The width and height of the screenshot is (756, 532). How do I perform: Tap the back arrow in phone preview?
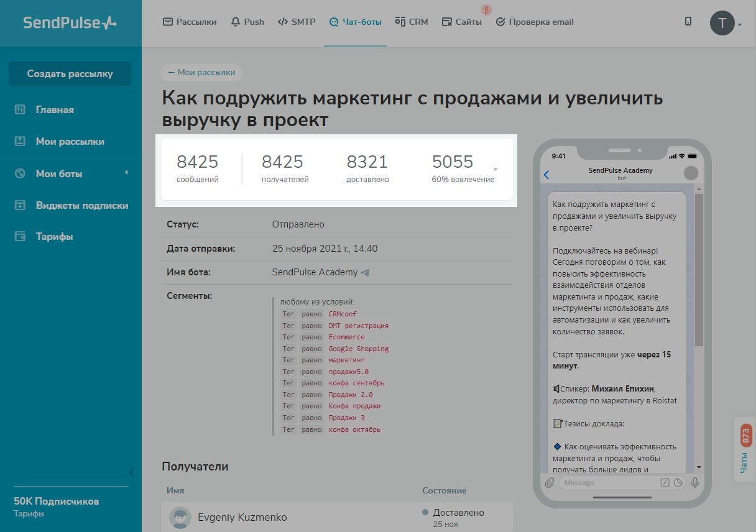(x=546, y=175)
